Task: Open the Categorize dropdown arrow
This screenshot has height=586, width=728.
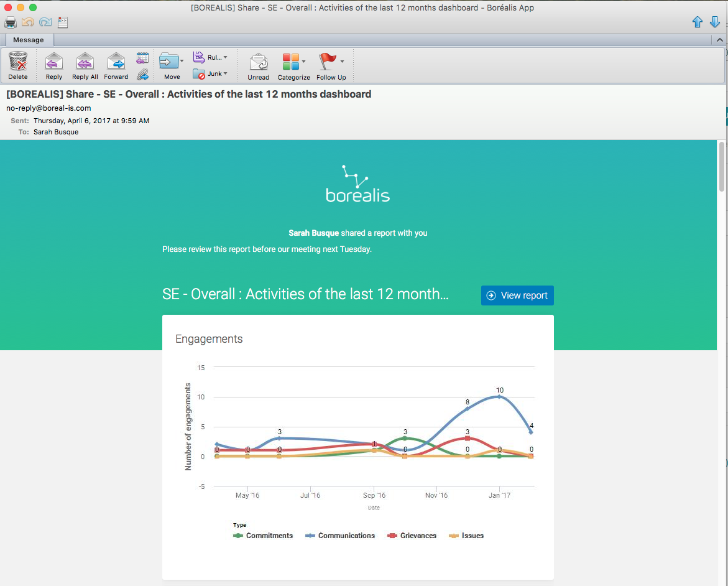Action: click(303, 62)
